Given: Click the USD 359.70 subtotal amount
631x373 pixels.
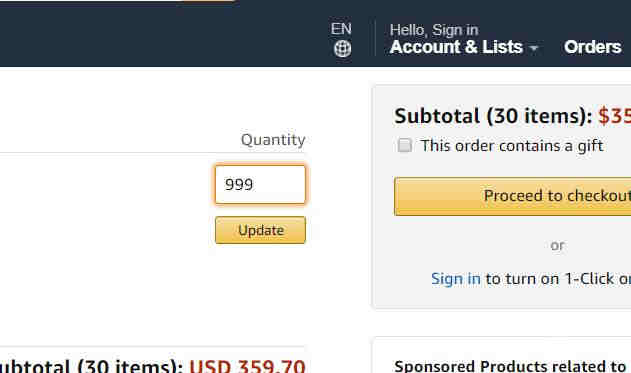Looking at the screenshot, I should [247, 365].
